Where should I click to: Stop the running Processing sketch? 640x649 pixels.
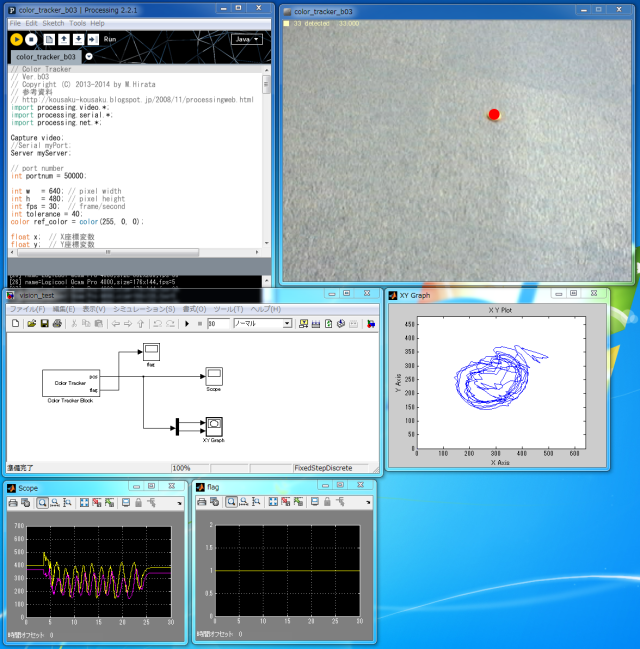coord(31,39)
